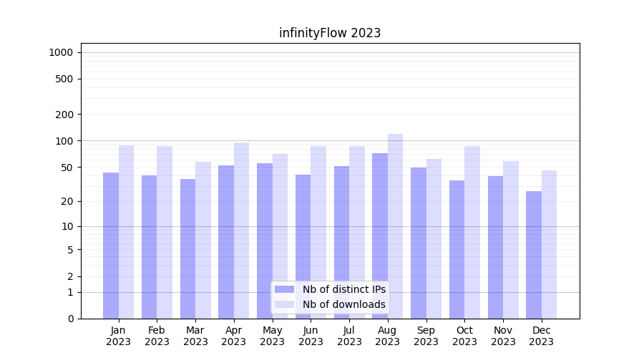This screenshot has height=358, width=644.
Task: Click the Aug 2023 downloads bar
Action: pos(395,215)
